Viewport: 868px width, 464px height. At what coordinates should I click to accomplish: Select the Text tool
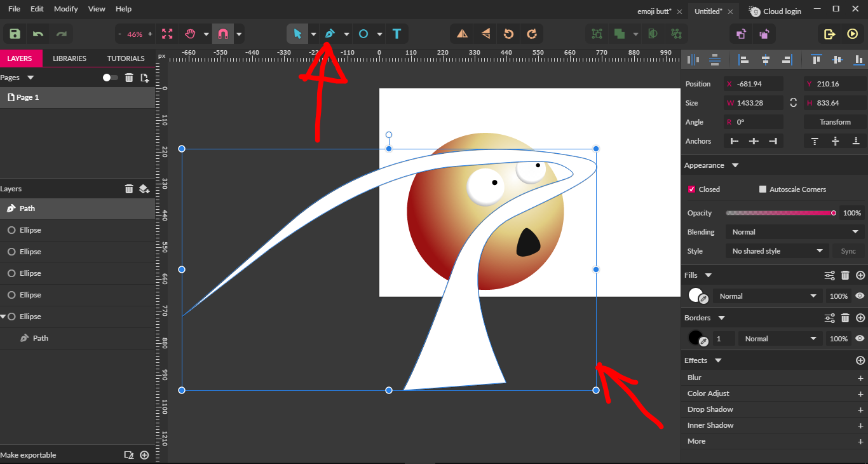(397, 34)
